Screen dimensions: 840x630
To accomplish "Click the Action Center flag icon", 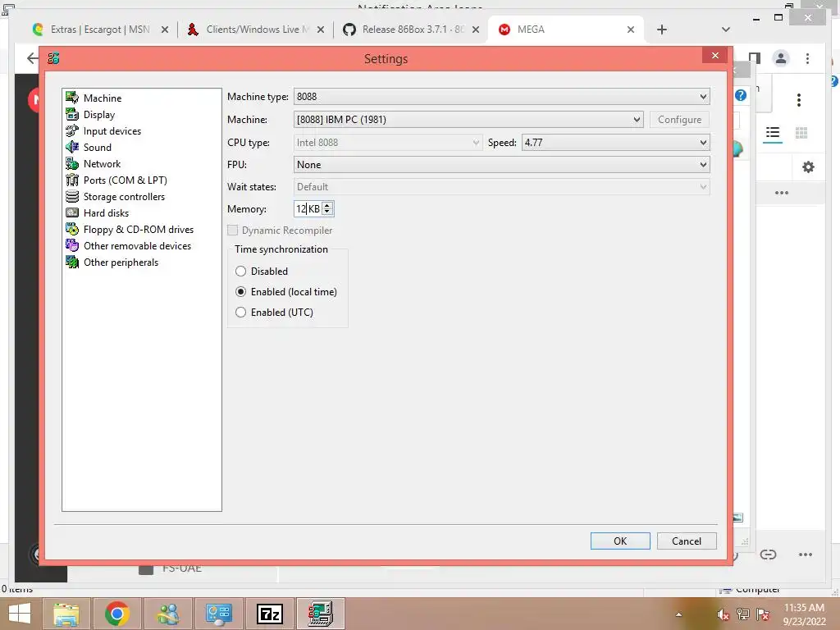I will pos(763,614).
